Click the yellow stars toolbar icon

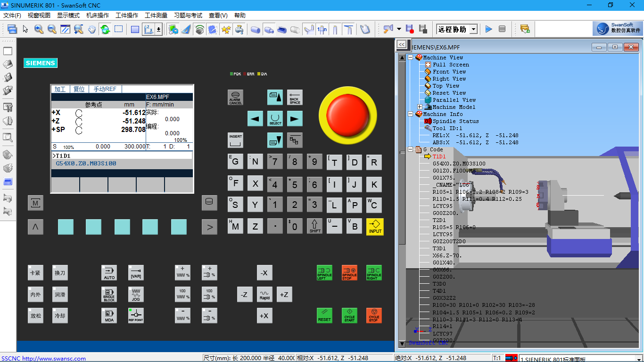(226, 29)
